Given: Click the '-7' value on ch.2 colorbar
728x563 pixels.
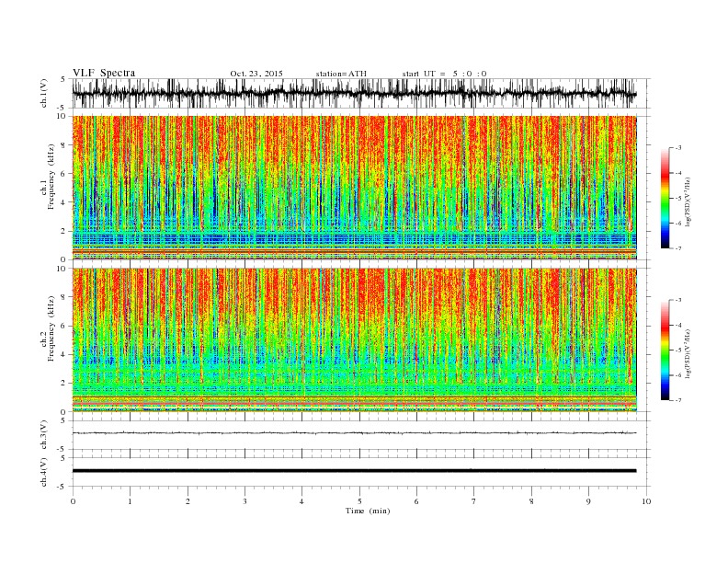Looking at the screenshot, I should (x=678, y=400).
